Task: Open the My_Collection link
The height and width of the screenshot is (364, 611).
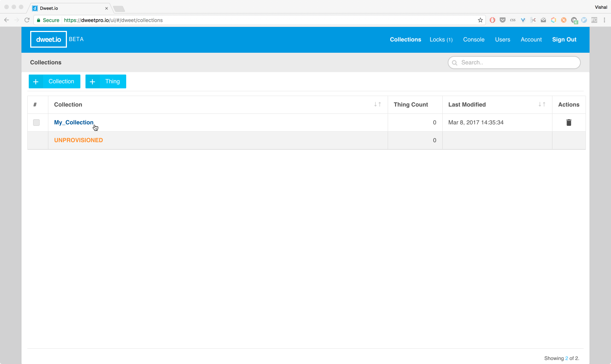Action: pos(74,123)
